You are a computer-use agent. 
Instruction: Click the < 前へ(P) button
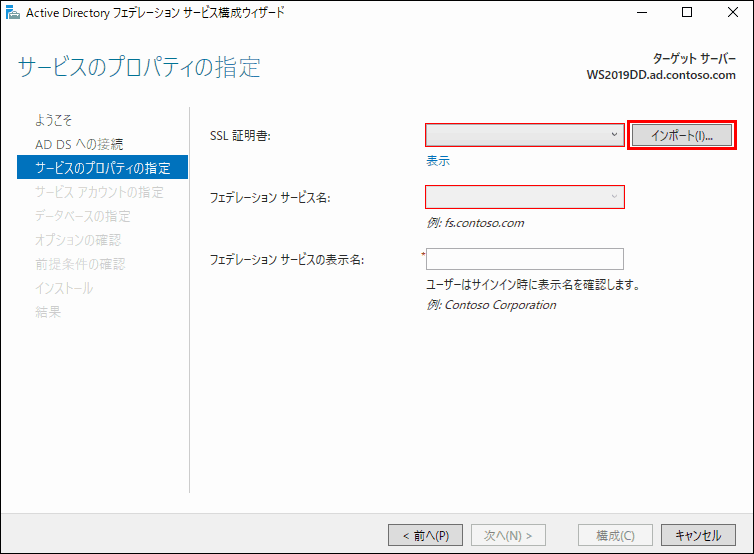point(426,535)
